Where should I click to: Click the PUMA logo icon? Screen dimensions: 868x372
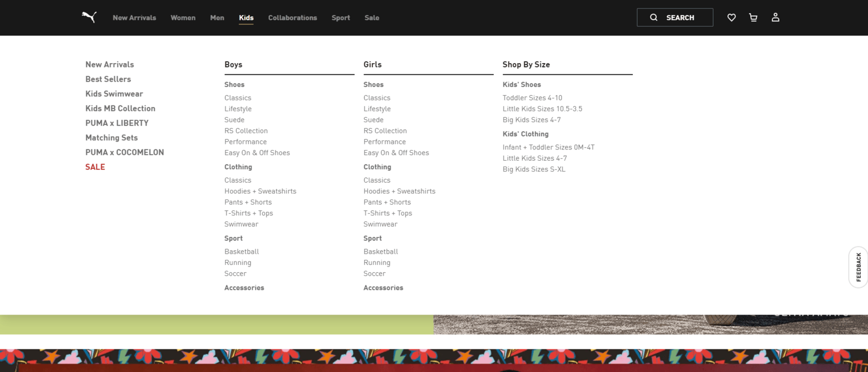click(89, 17)
